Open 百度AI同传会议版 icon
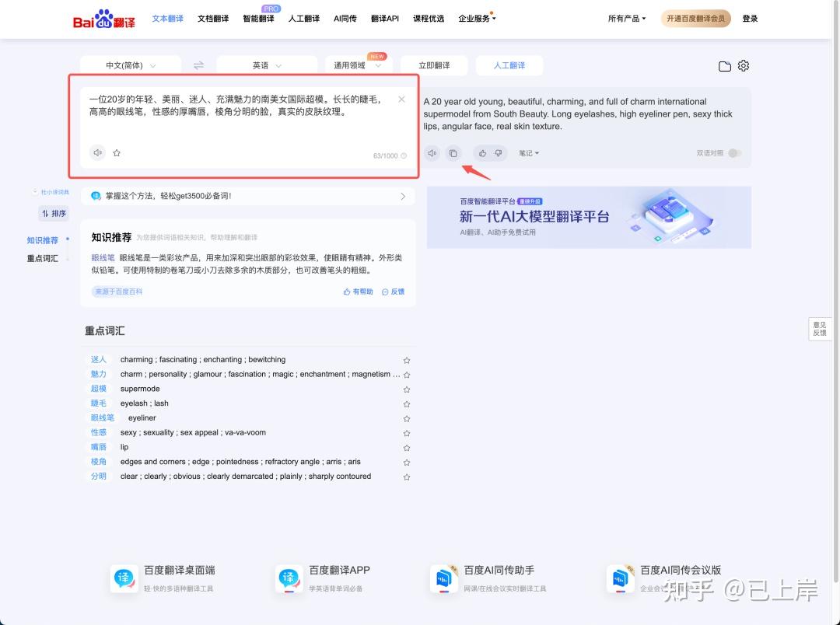The image size is (840, 625). [621, 578]
